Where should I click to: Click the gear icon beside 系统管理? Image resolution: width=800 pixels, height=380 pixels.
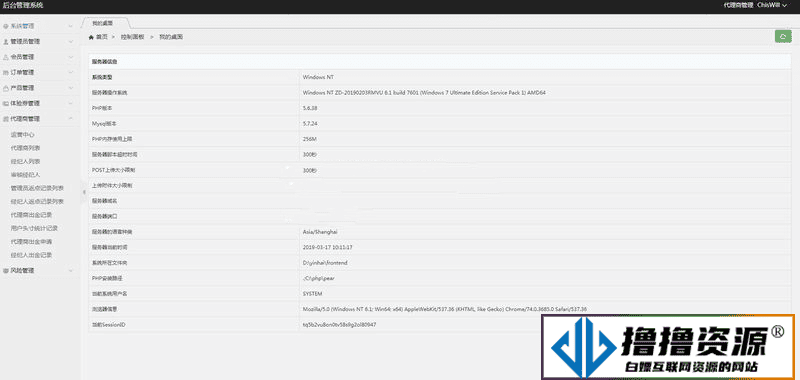coord(6,26)
